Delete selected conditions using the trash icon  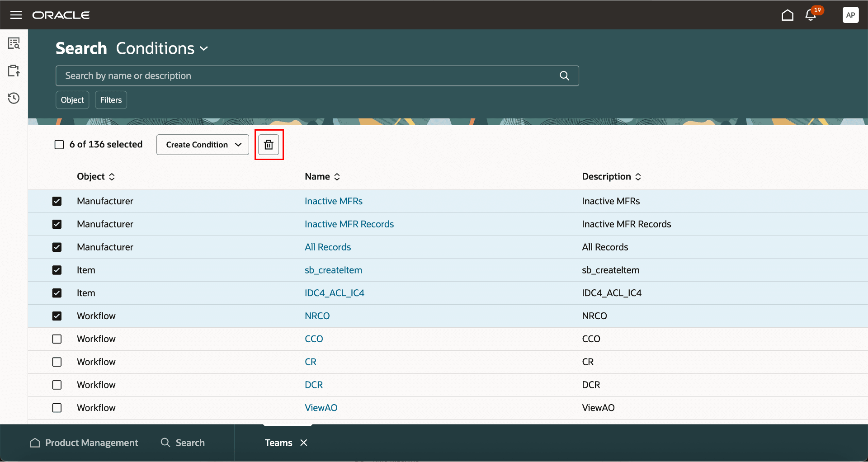tap(269, 145)
